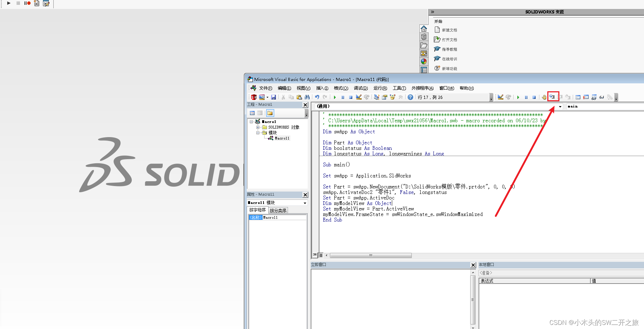The width and height of the screenshot is (644, 329).
Task: Click the Step Into debug icon
Action: click(x=553, y=97)
